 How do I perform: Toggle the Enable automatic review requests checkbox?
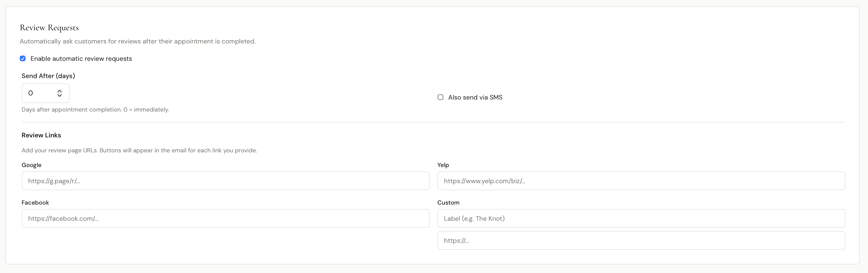pyautogui.click(x=23, y=59)
